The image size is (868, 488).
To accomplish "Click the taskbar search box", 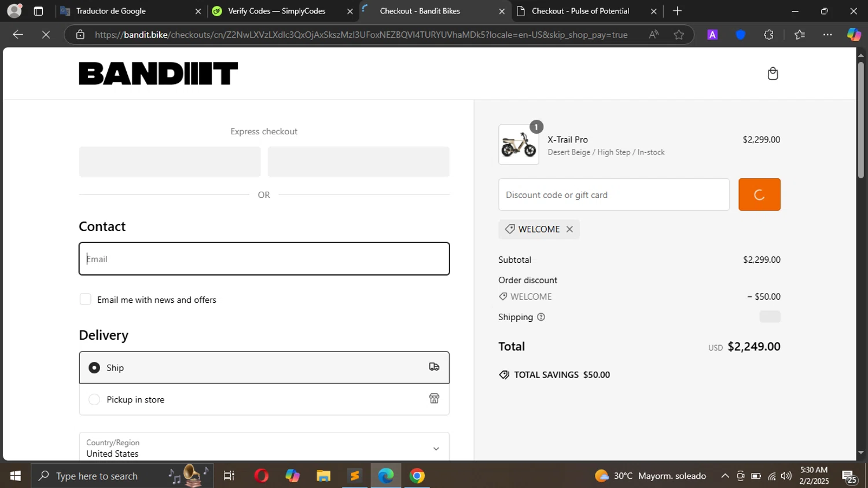I will [122, 476].
